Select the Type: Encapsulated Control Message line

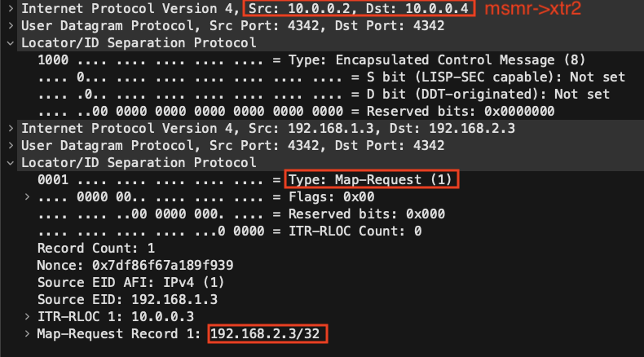(x=311, y=60)
